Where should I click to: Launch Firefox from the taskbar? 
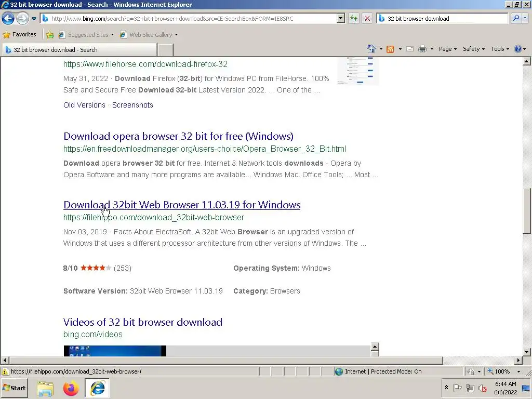[x=71, y=389]
